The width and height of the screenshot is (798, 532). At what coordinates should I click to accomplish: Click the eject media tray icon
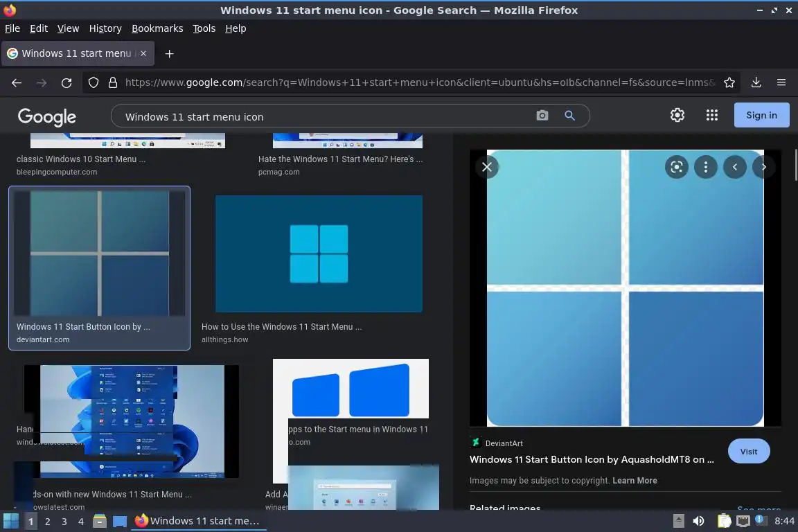(678, 521)
